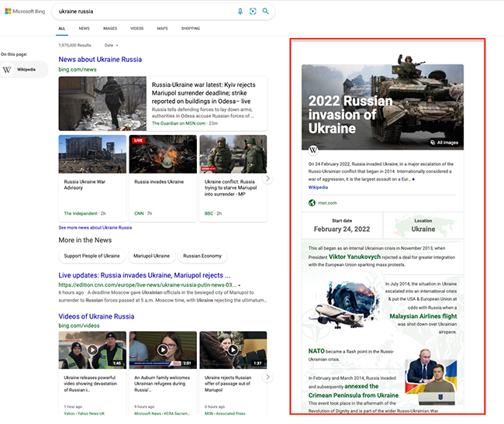Click the 1,970,000 Results count text
Image resolution: width=504 pixels, height=424 pixels.
pos(74,45)
